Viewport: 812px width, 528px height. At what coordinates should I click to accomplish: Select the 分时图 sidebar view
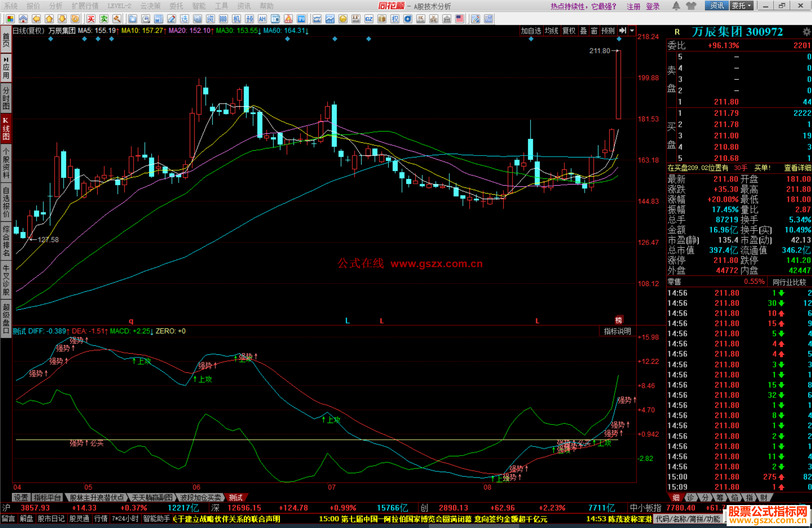pyautogui.click(x=6, y=98)
